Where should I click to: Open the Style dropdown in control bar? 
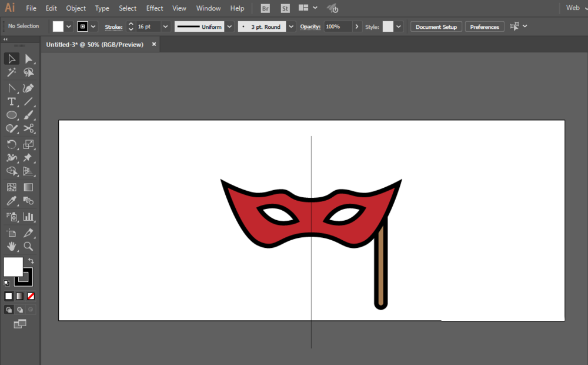398,26
